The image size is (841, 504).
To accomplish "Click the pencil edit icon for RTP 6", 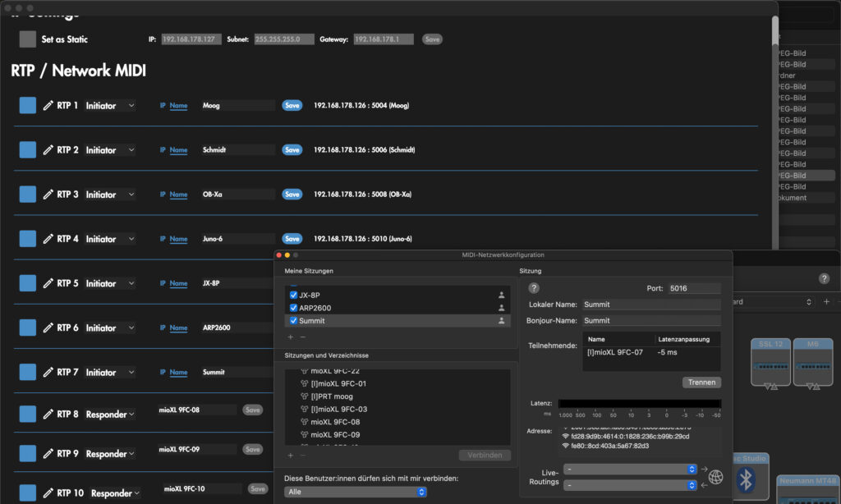I will click(48, 328).
